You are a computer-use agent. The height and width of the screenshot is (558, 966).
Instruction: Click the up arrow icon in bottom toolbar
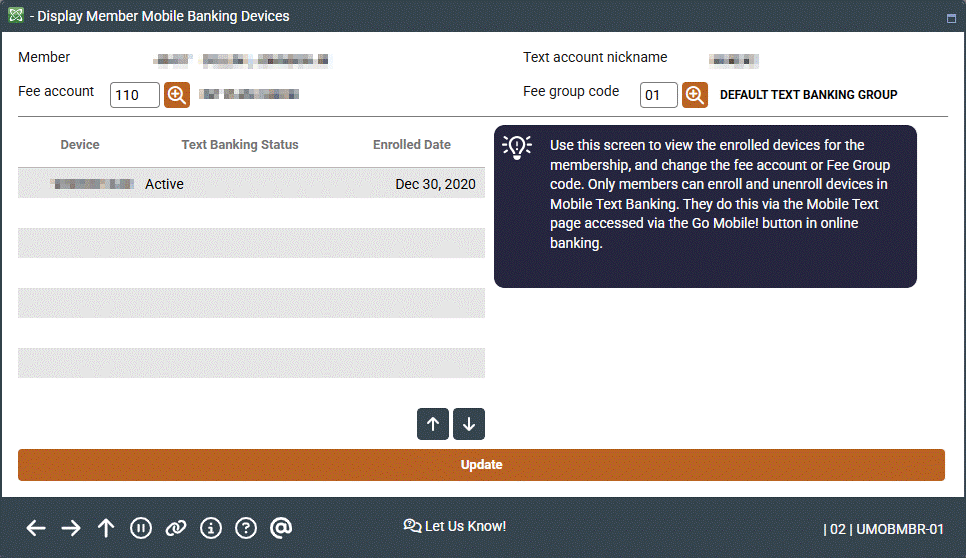point(106,528)
